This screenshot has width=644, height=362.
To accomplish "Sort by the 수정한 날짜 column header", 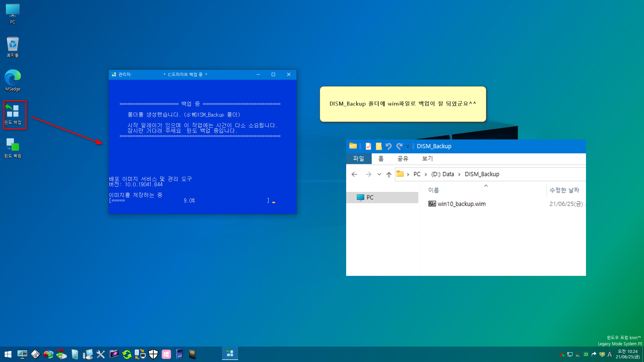I will [565, 190].
